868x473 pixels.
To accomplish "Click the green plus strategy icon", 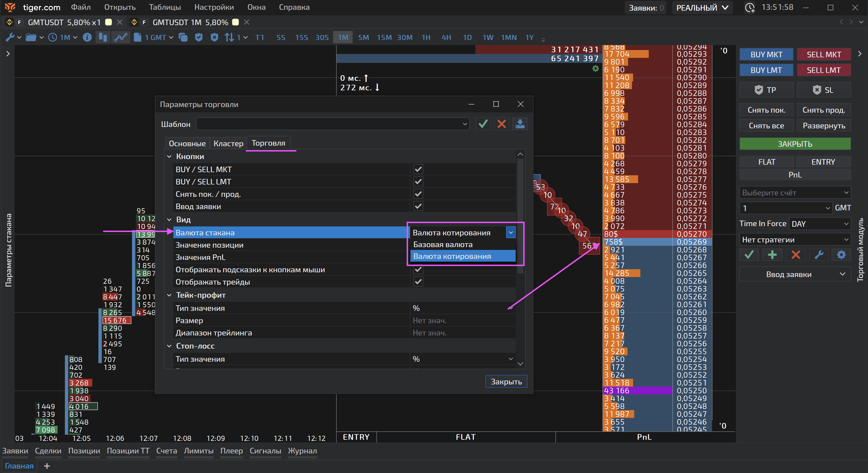I will [772, 255].
